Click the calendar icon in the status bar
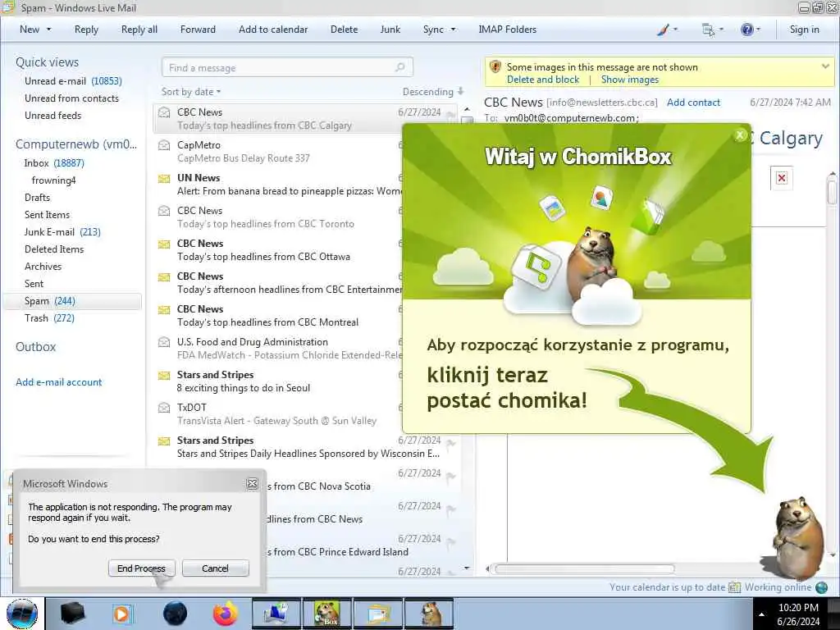840x630 pixels. coord(735,587)
